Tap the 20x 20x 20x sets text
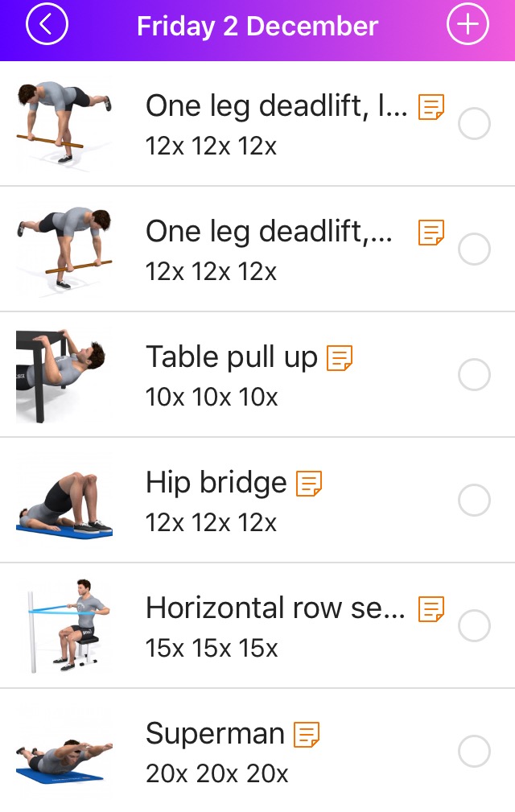Viewport: 515px width, 812px height. click(x=217, y=773)
